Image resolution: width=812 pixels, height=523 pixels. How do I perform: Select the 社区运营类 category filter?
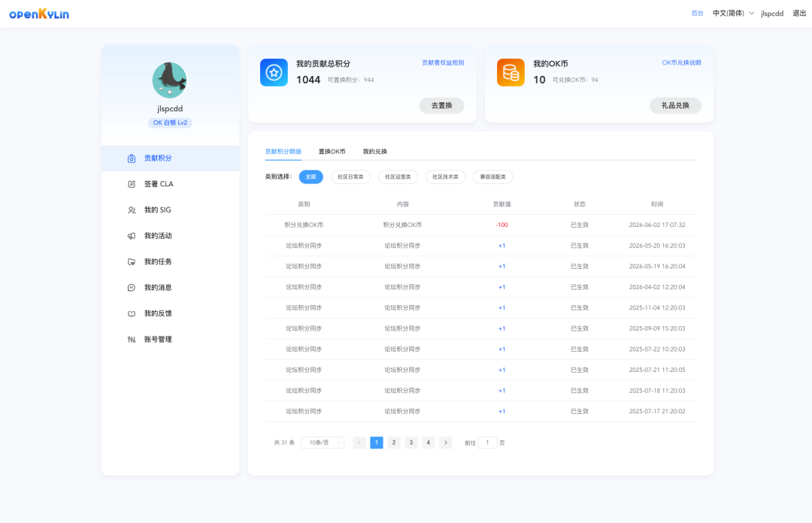(398, 177)
